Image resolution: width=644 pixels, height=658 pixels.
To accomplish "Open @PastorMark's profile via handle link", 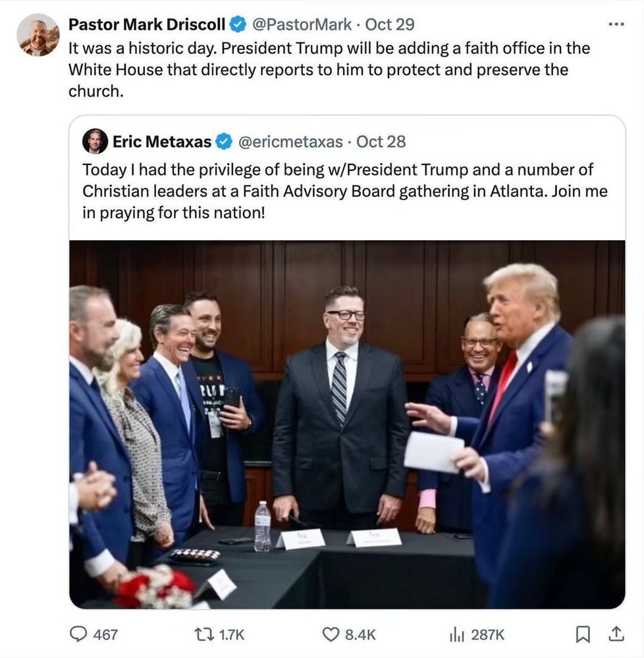I will click(304, 24).
